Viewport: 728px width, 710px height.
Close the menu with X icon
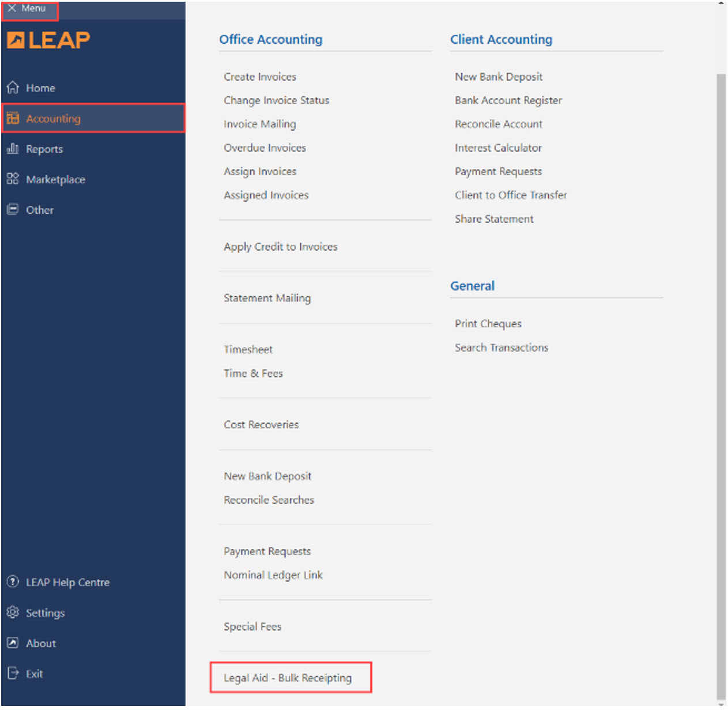click(x=12, y=8)
